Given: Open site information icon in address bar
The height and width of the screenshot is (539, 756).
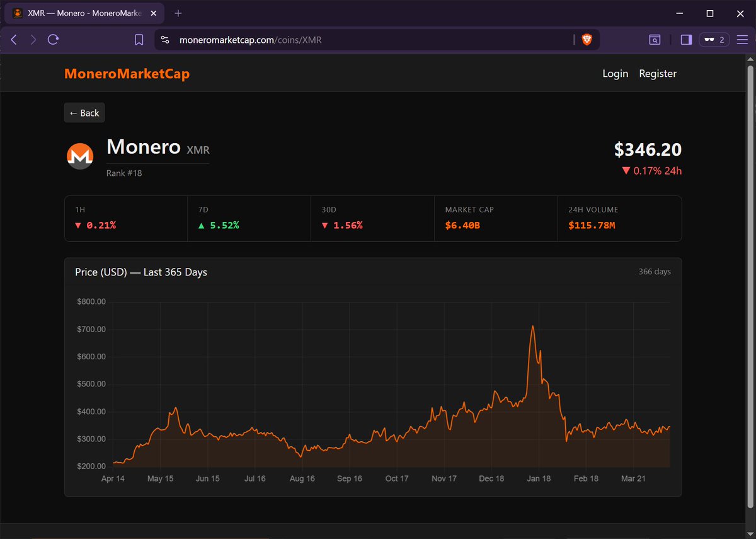Looking at the screenshot, I should [165, 40].
